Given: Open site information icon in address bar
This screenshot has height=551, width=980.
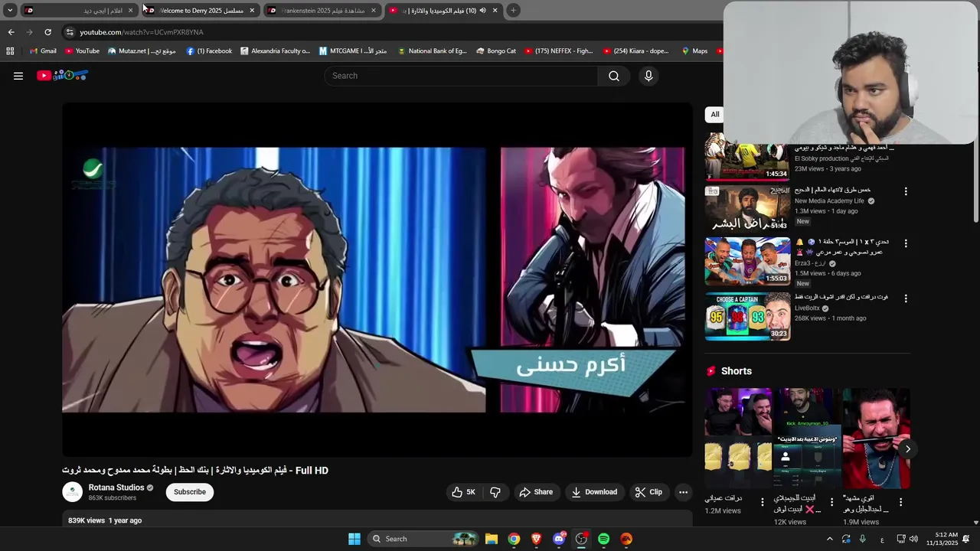Looking at the screenshot, I should [70, 32].
